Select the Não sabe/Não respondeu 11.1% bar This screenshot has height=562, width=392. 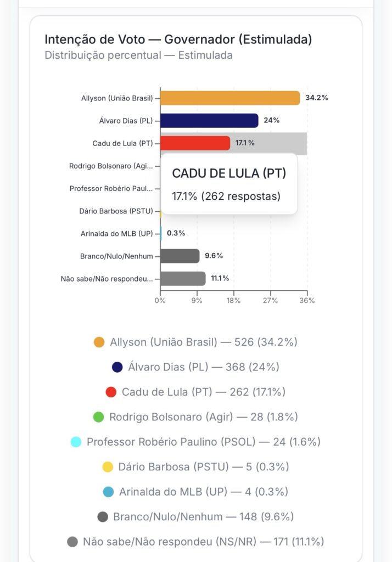tap(183, 278)
